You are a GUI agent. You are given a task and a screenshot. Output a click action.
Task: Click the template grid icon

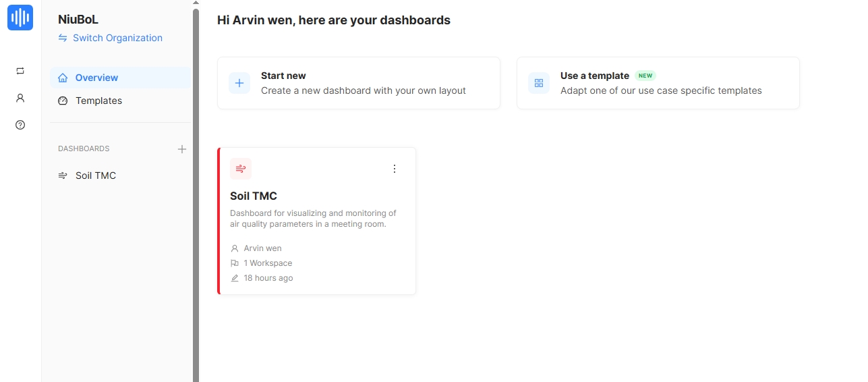539,83
